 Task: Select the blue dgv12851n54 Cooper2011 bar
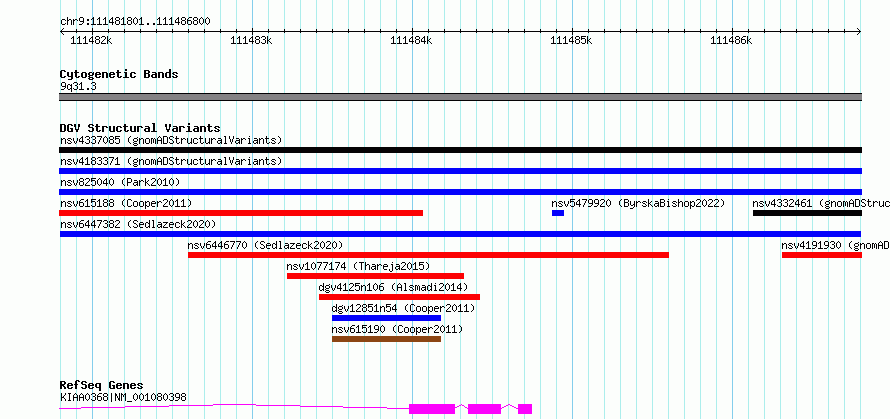coord(387,318)
